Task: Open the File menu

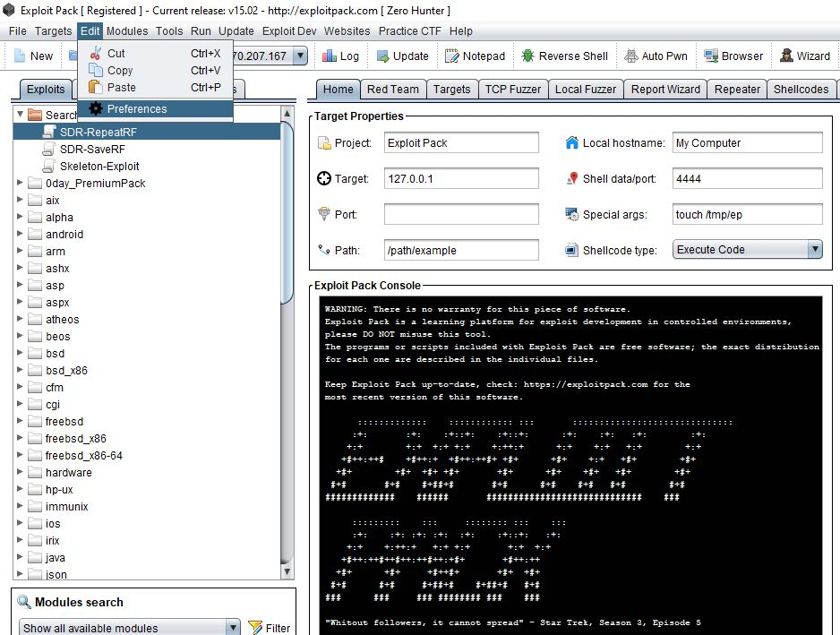Action: pos(18,31)
